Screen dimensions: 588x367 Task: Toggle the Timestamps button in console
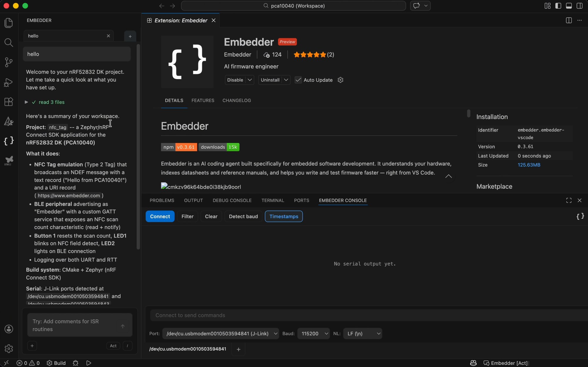pos(284,216)
